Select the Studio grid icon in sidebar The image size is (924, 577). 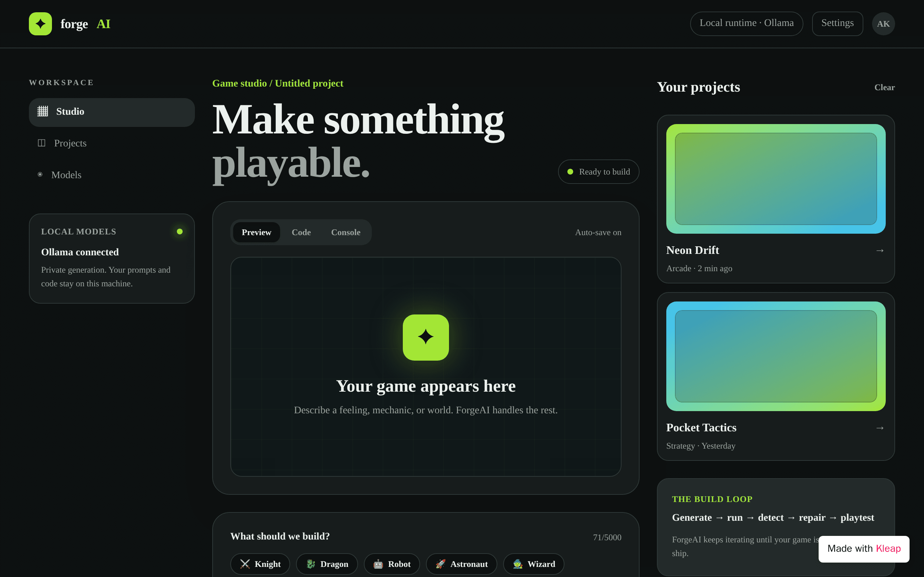point(42,111)
